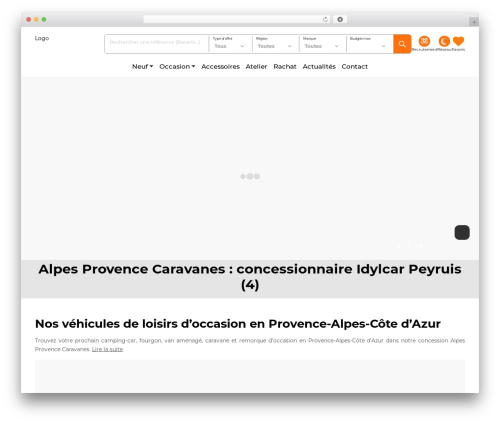Click the browser reload icon
Screen dimensions: 500x423
tap(325, 20)
